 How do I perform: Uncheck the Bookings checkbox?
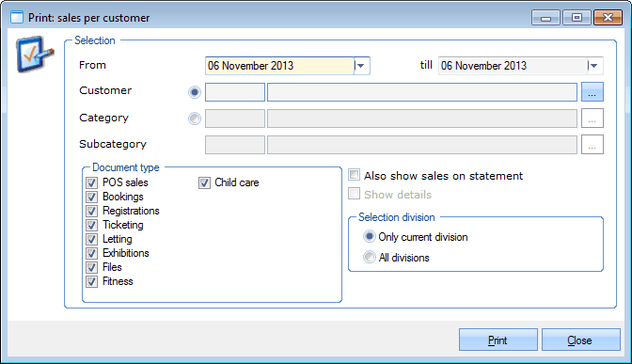coord(91,197)
